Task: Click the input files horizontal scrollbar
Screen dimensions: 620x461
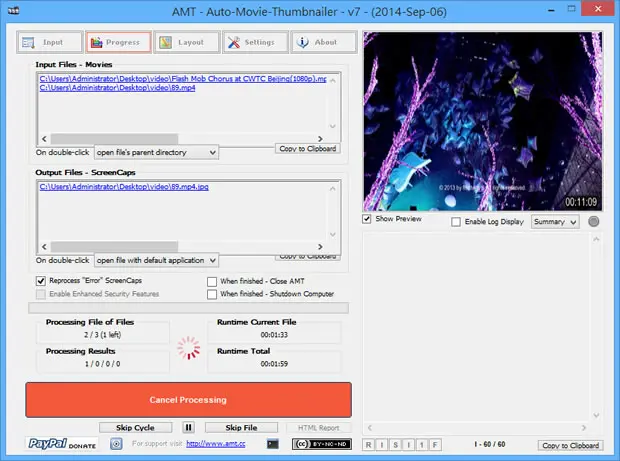Action: (182, 139)
